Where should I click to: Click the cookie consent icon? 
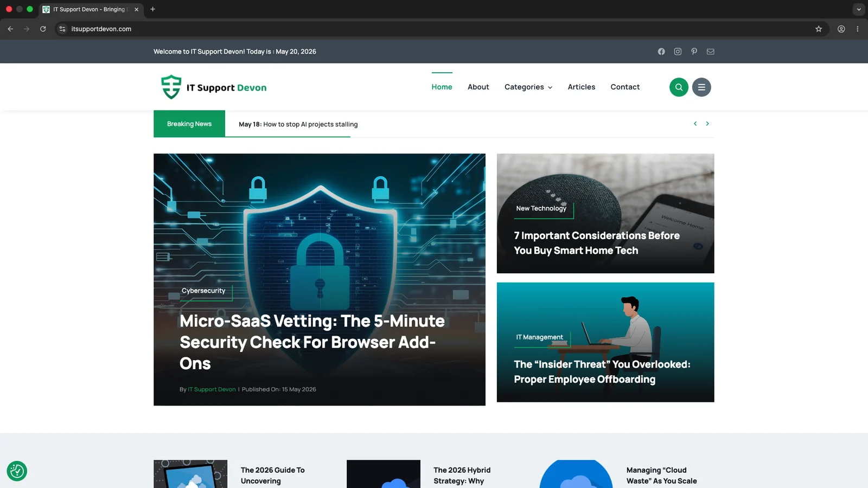[x=17, y=471]
